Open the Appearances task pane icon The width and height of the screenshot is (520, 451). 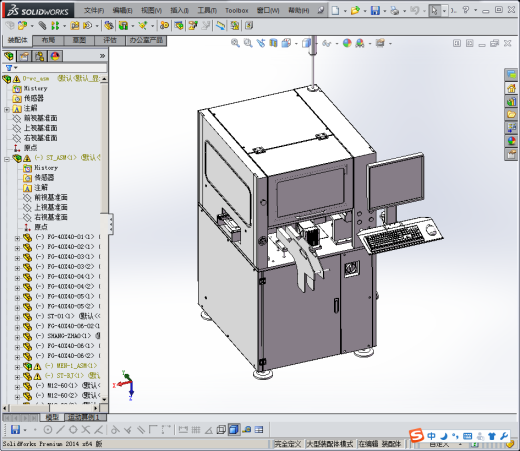(511, 141)
